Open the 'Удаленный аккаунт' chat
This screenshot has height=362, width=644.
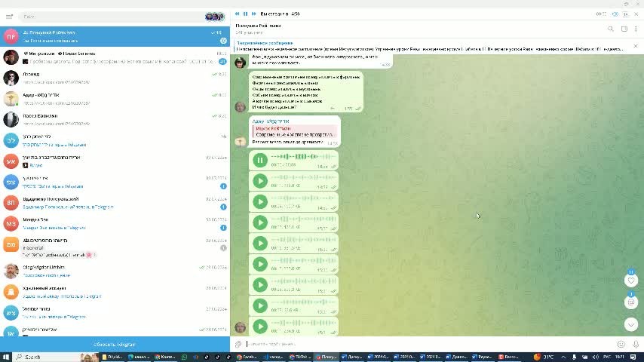pos(115,292)
